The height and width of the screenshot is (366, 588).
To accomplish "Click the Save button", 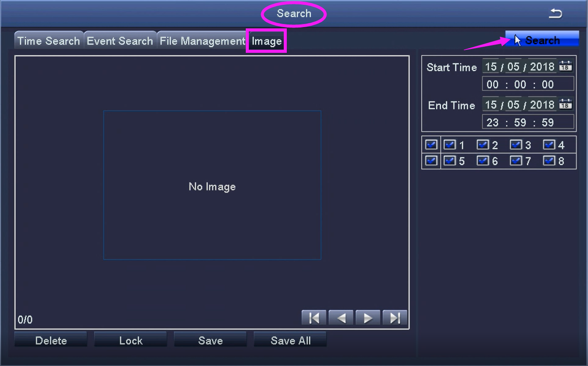I will point(210,340).
